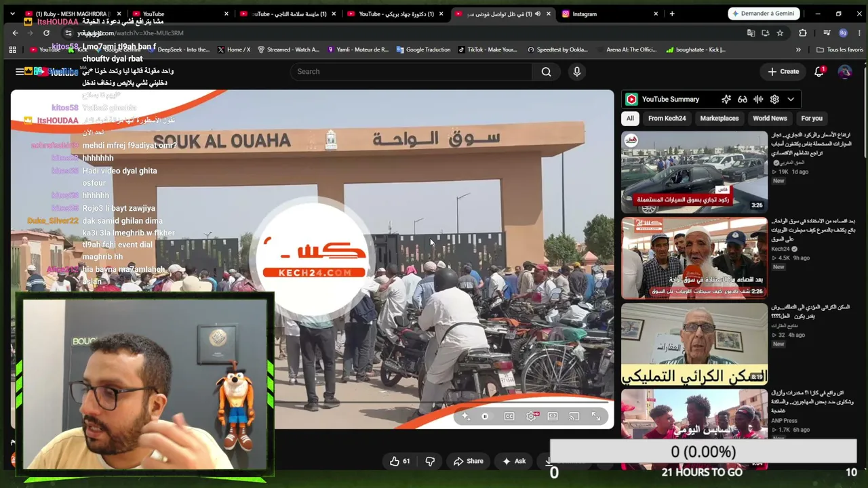Viewport: 868px width, 488px height.
Task: Click the browser address bar
Action: tap(407, 33)
